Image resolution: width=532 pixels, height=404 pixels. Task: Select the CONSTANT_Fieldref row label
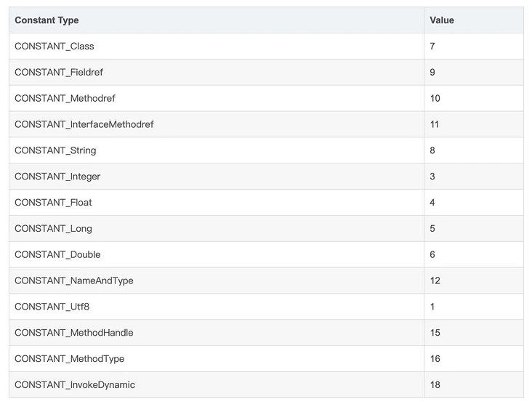(59, 72)
